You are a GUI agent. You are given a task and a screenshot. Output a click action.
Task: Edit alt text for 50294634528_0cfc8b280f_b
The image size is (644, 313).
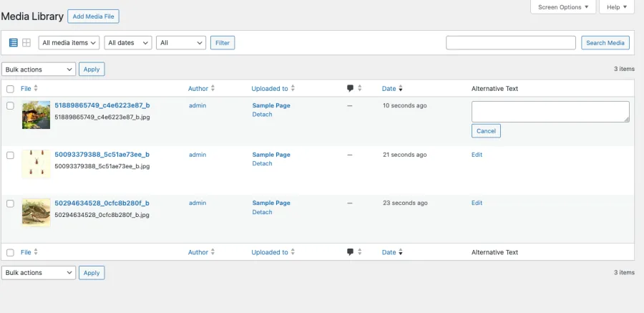[477, 203]
